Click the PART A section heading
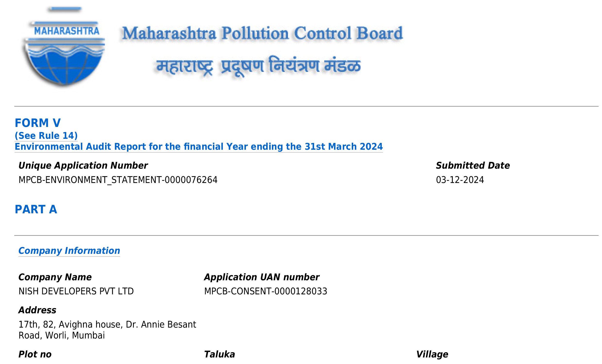Screen dimensions: 602x364 [36, 209]
